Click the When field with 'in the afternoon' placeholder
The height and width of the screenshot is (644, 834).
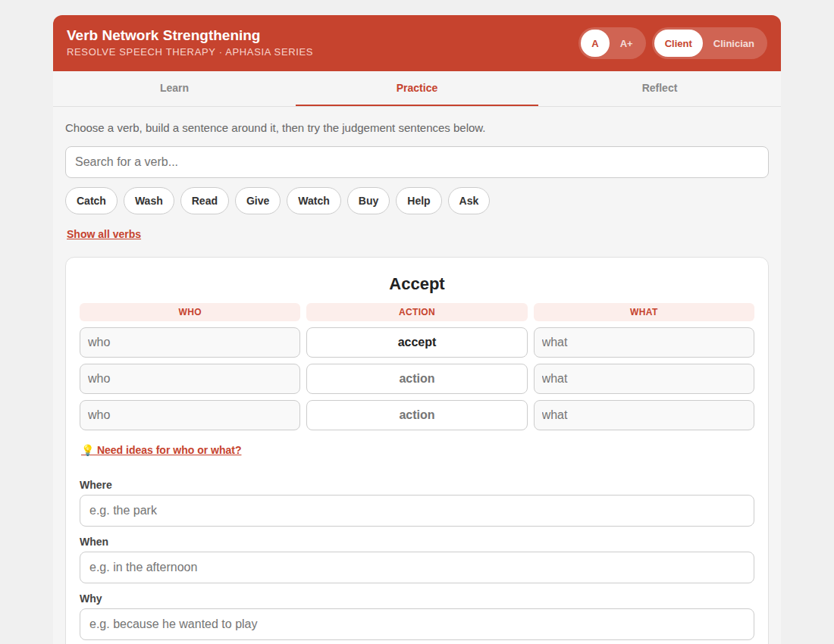coord(417,567)
